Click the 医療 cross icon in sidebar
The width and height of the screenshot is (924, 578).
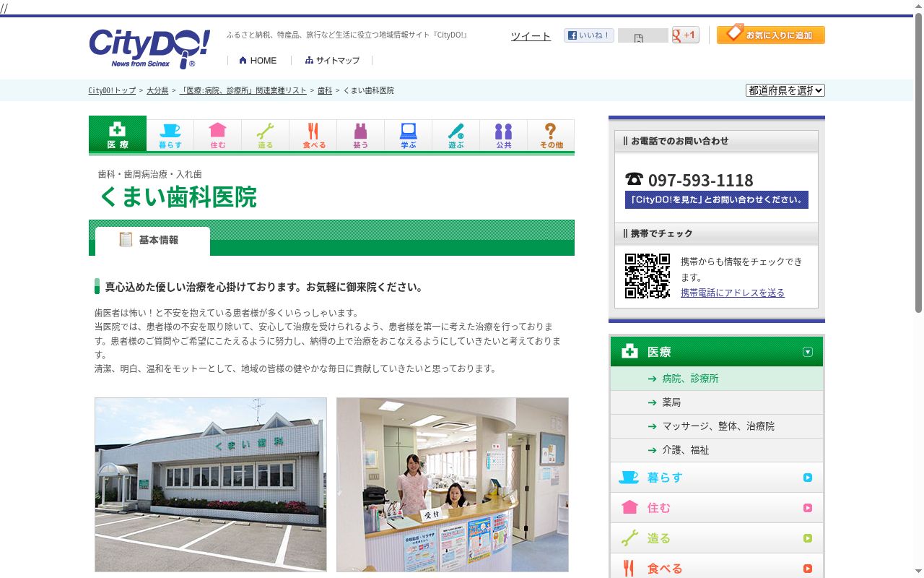[629, 352]
